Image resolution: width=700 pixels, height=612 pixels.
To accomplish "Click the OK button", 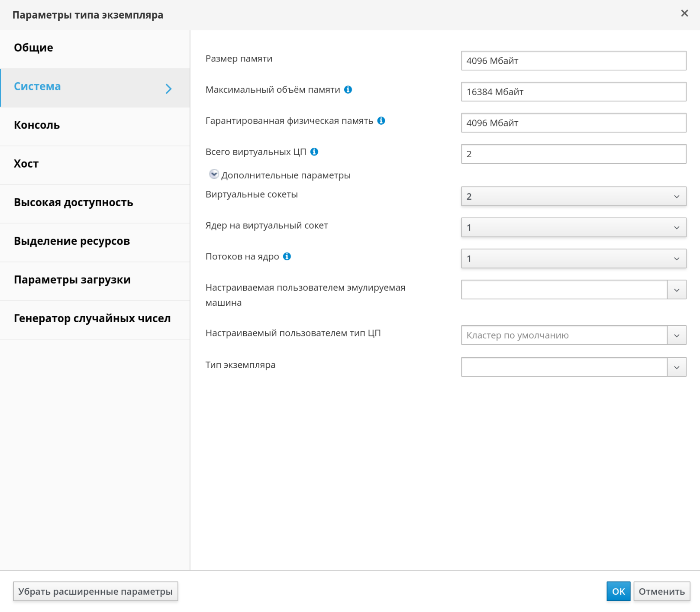I will pyautogui.click(x=618, y=592).
